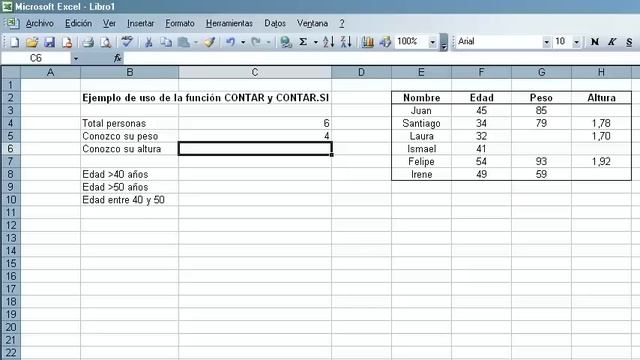Expand the AutoSum functions dropdown
The height and width of the screenshot is (360, 640).
316,42
